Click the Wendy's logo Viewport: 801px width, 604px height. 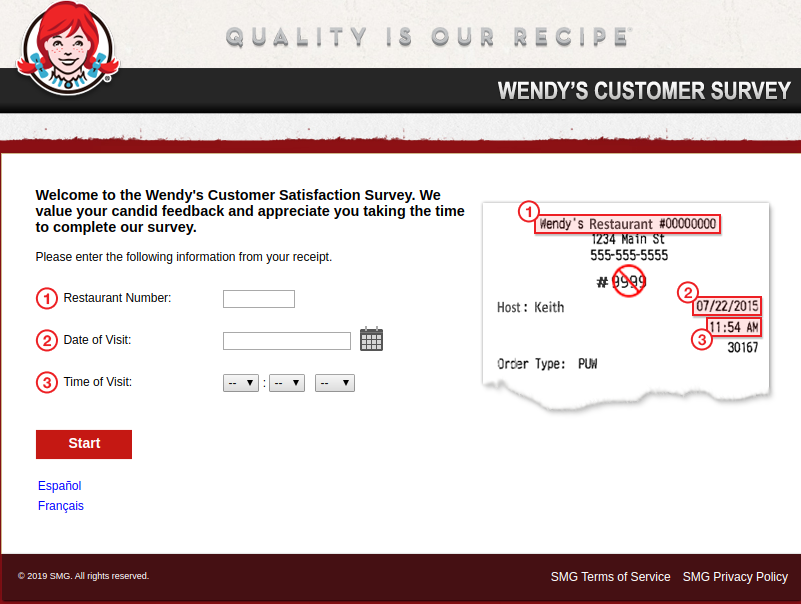pos(67,49)
